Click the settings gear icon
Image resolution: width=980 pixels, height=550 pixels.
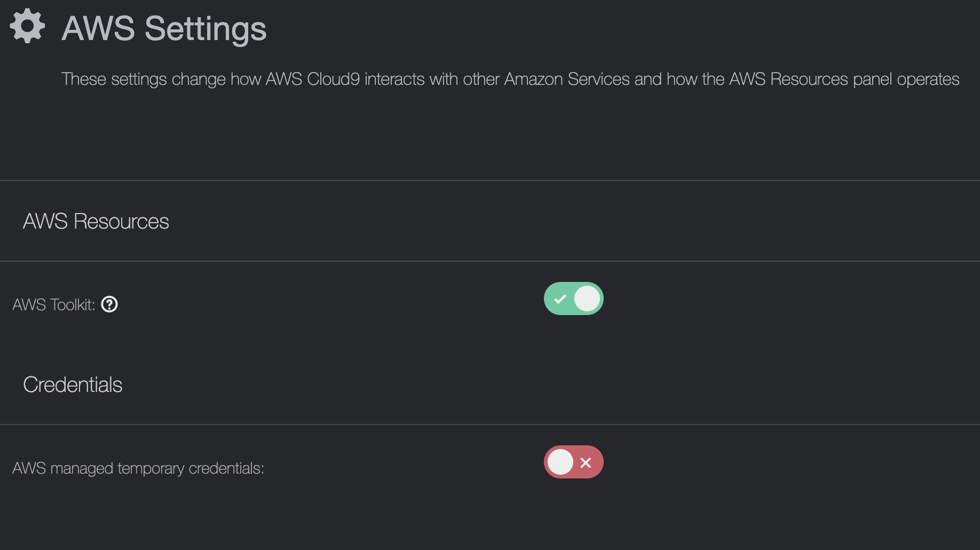(x=27, y=26)
